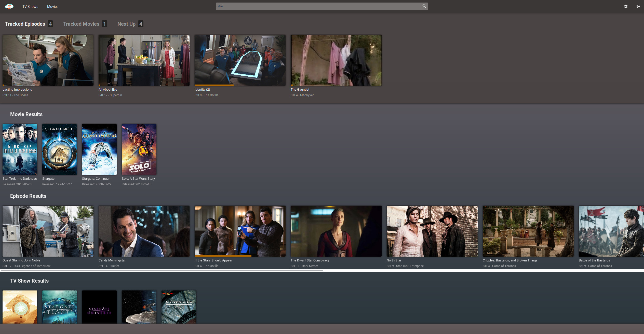
Task: Click the search magnifier icon
Action: pyautogui.click(x=424, y=6)
